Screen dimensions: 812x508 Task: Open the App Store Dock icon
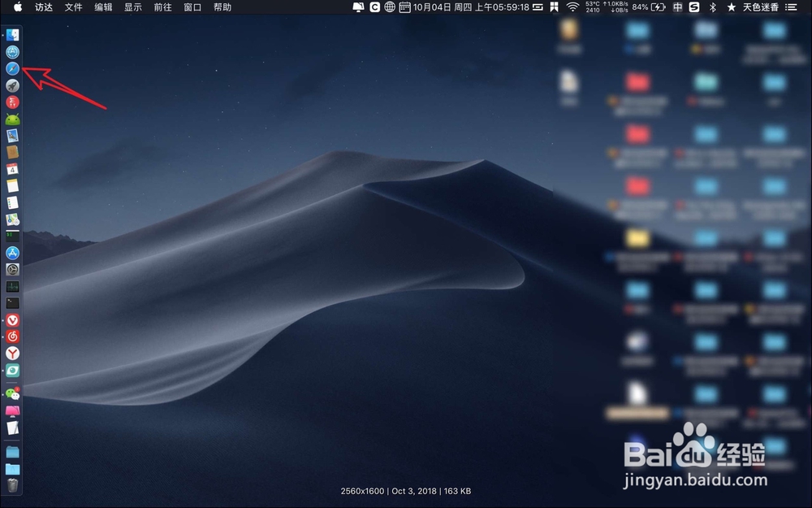click(12, 253)
